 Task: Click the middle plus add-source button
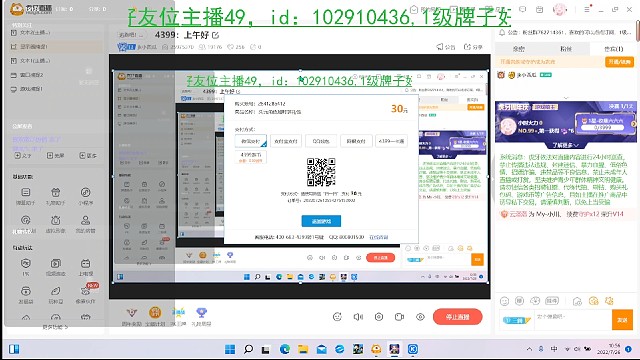[x=56, y=156]
